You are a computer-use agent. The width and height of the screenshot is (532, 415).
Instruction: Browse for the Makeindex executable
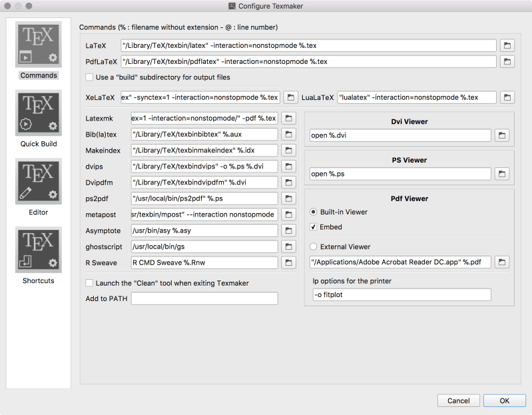pyautogui.click(x=288, y=150)
